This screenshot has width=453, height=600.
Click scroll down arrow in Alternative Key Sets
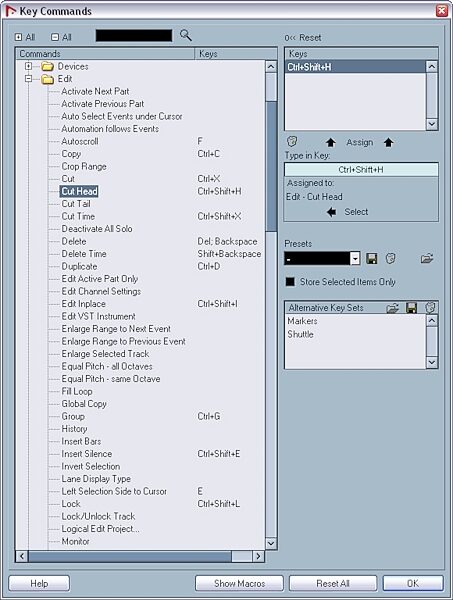432,362
